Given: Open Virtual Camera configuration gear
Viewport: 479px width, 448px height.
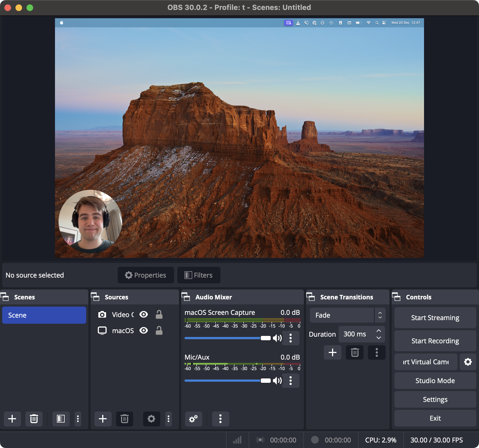Looking at the screenshot, I should (x=468, y=362).
